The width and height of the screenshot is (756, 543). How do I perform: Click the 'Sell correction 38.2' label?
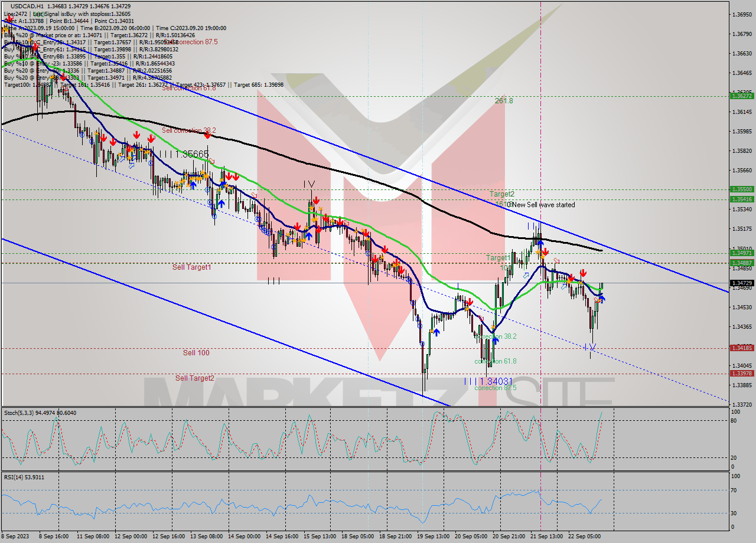coord(189,130)
